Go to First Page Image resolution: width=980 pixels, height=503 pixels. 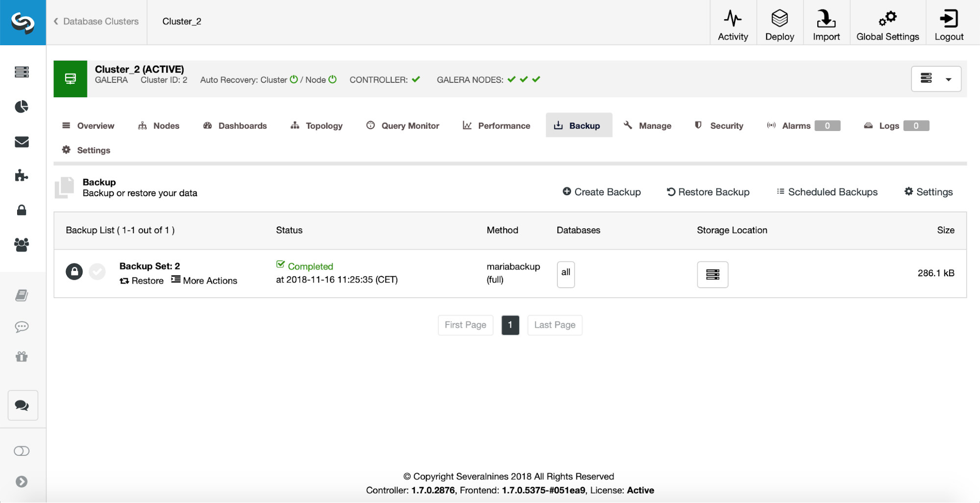[465, 325]
